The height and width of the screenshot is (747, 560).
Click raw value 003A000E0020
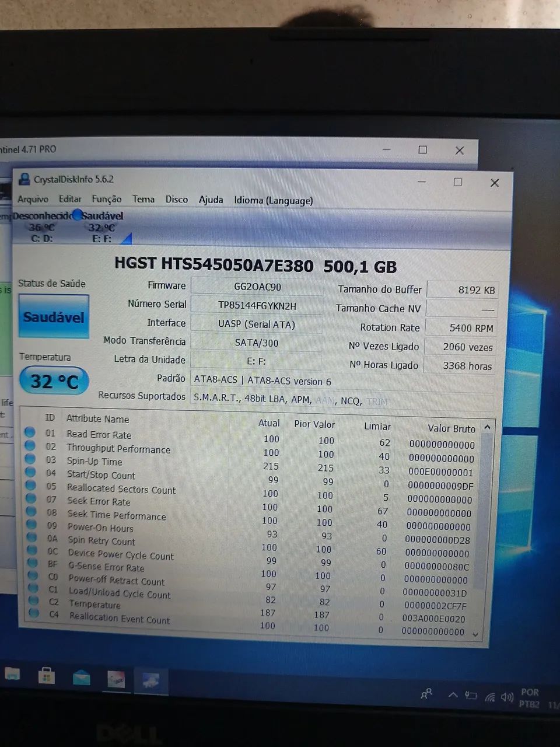coord(435,619)
